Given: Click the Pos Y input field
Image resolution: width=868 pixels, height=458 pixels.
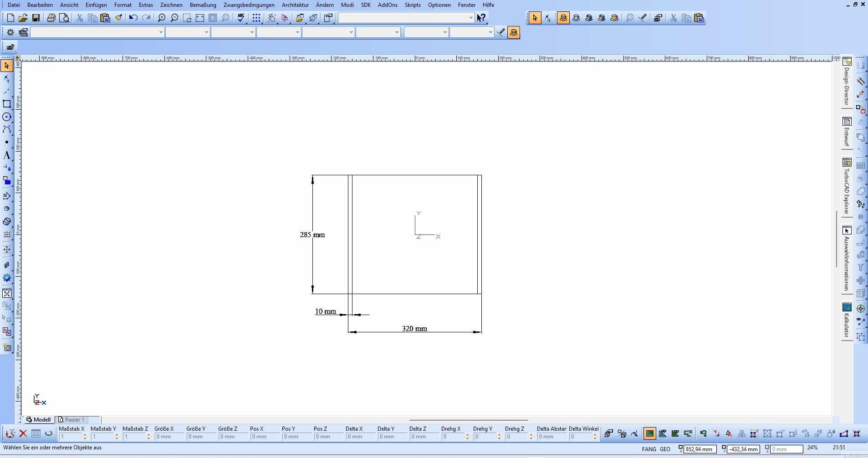Looking at the screenshot, I should coord(296,437).
